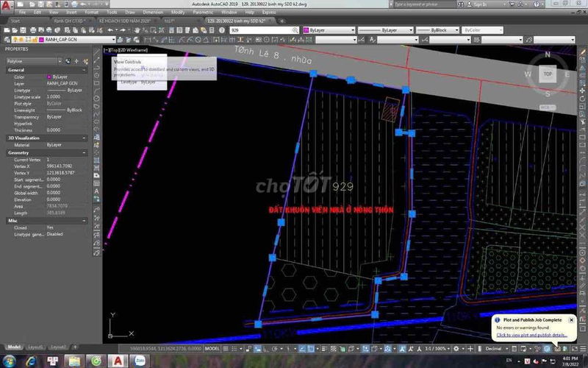
Task: Toggle MODEL space button in status bar
Action: coord(212,347)
